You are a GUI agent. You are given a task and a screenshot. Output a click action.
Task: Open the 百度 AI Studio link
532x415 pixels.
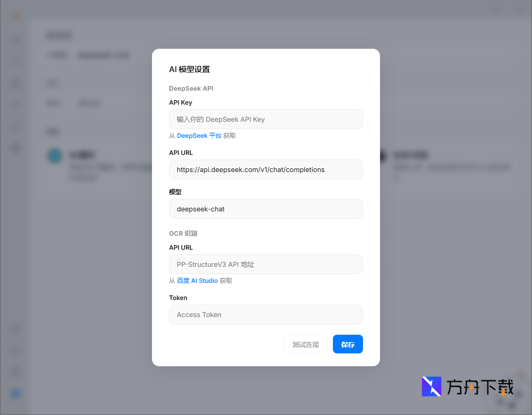[x=197, y=281]
